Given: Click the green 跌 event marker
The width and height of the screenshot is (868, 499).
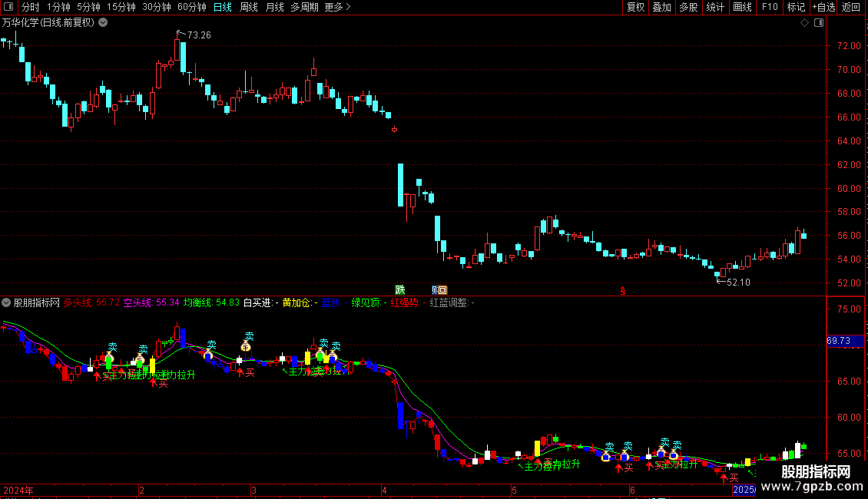Looking at the screenshot, I should [399, 289].
